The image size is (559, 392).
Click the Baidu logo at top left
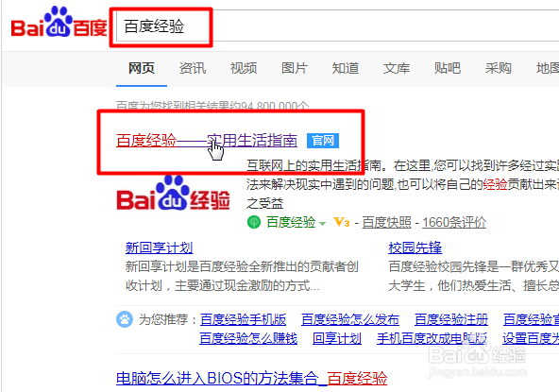(59, 23)
